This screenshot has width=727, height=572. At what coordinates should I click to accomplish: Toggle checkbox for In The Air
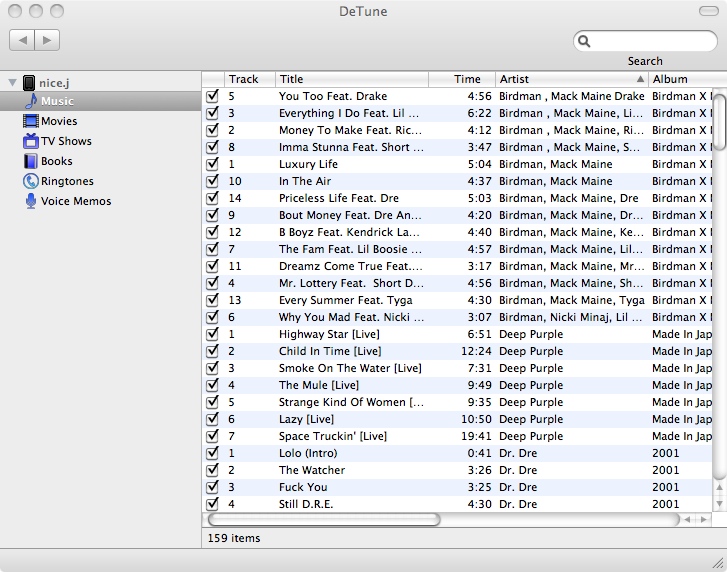click(x=212, y=181)
